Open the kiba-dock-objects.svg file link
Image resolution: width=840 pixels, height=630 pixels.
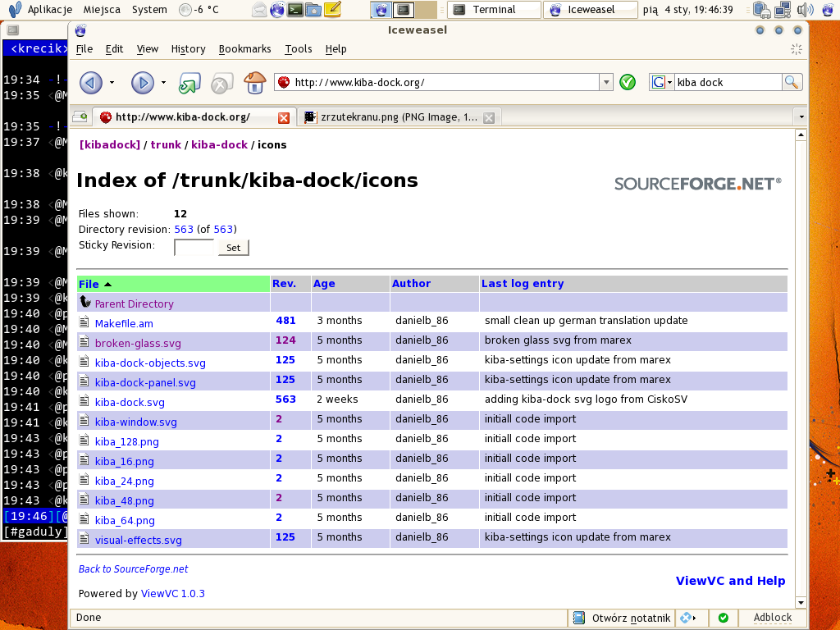click(150, 363)
